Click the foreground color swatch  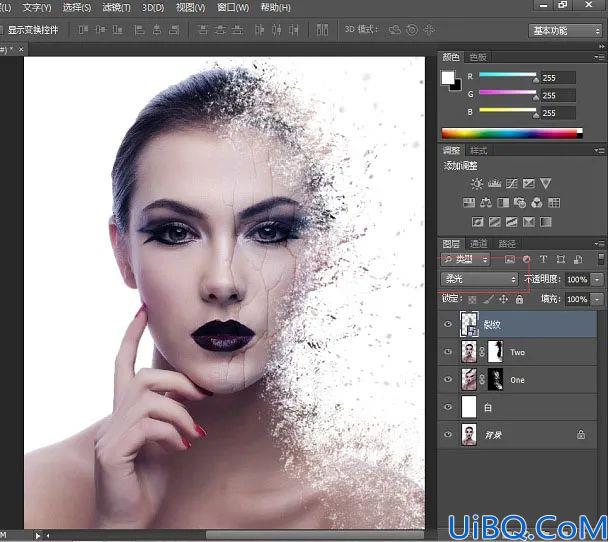point(447,78)
